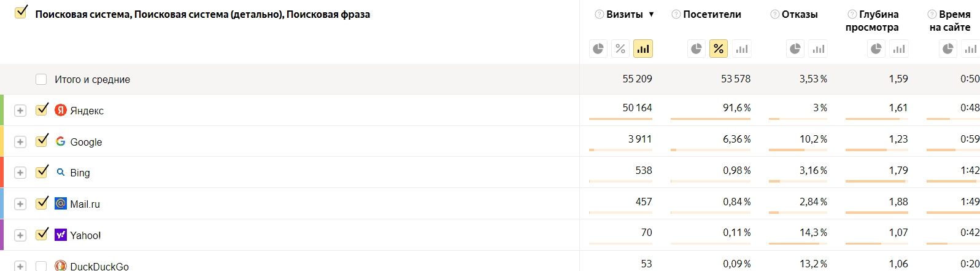This screenshot has width=980, height=271.
Task: Click the Yahoo! search engine name
Action: click(85, 235)
